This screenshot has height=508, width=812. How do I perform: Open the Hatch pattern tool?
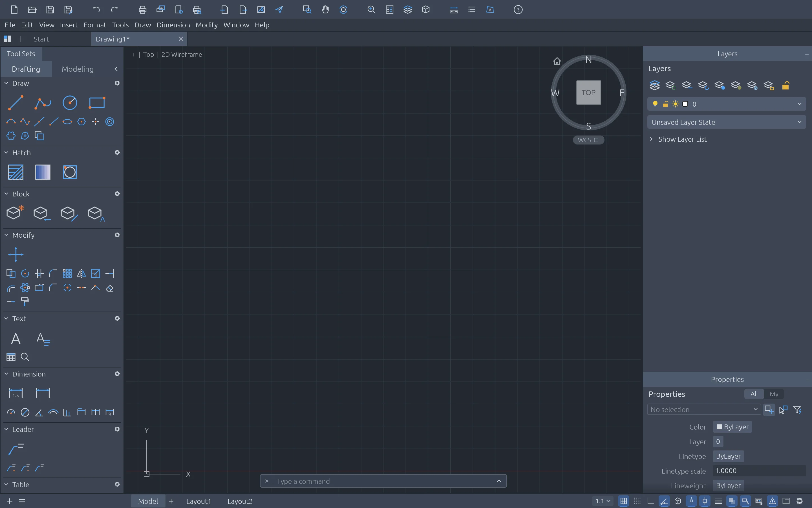pyautogui.click(x=16, y=172)
